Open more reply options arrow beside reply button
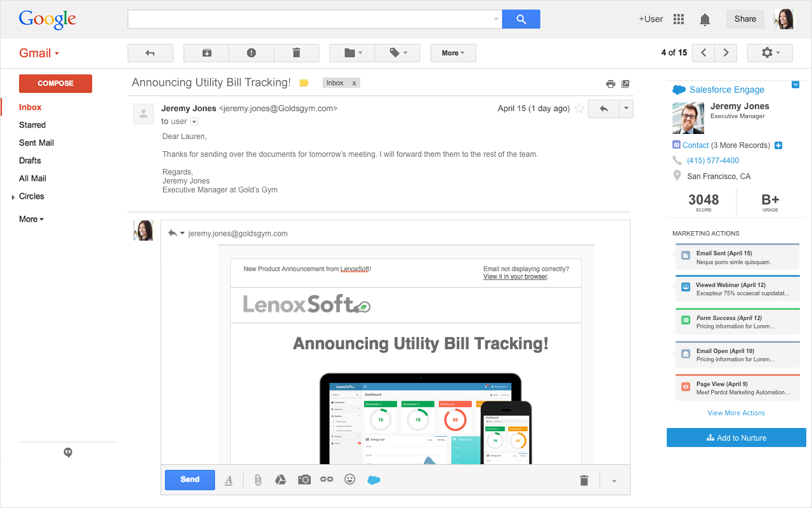Screen dimensions: 812x508 (x=626, y=109)
